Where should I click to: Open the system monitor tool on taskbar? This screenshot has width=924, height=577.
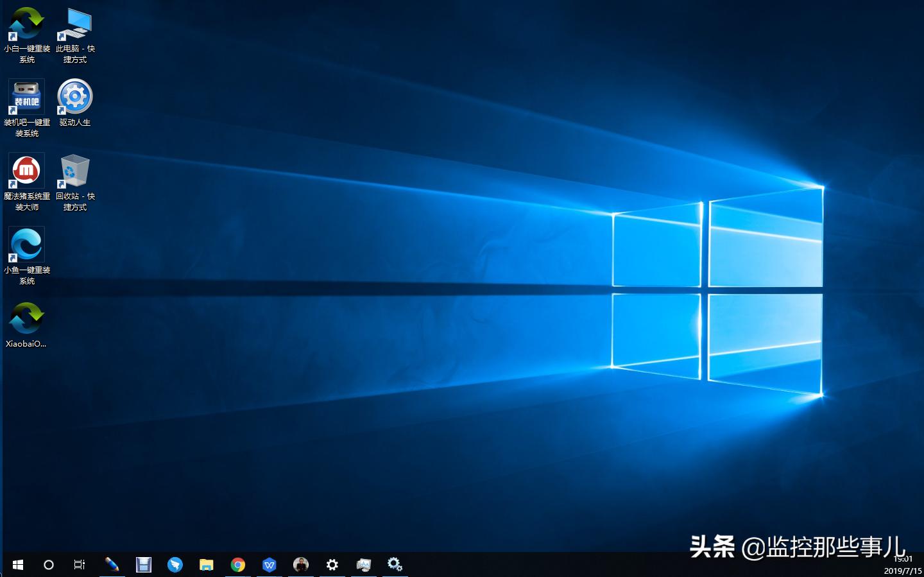pyautogui.click(x=364, y=564)
